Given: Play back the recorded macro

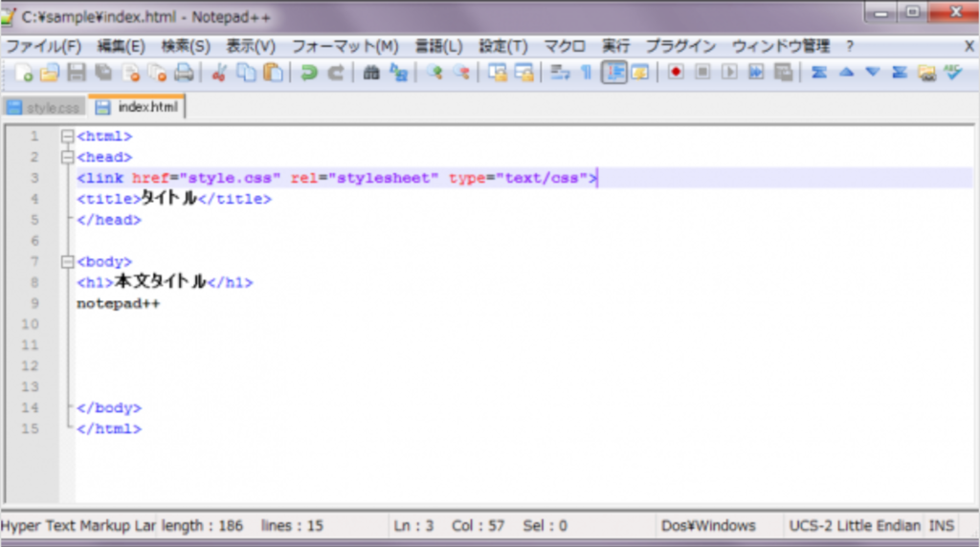Looking at the screenshot, I should click(728, 73).
